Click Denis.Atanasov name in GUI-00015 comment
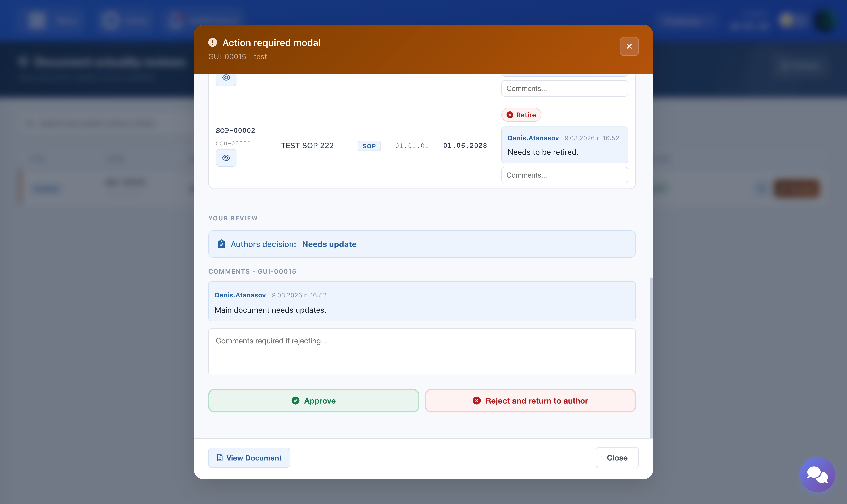Screen dimensions: 847x504 pos(240,295)
